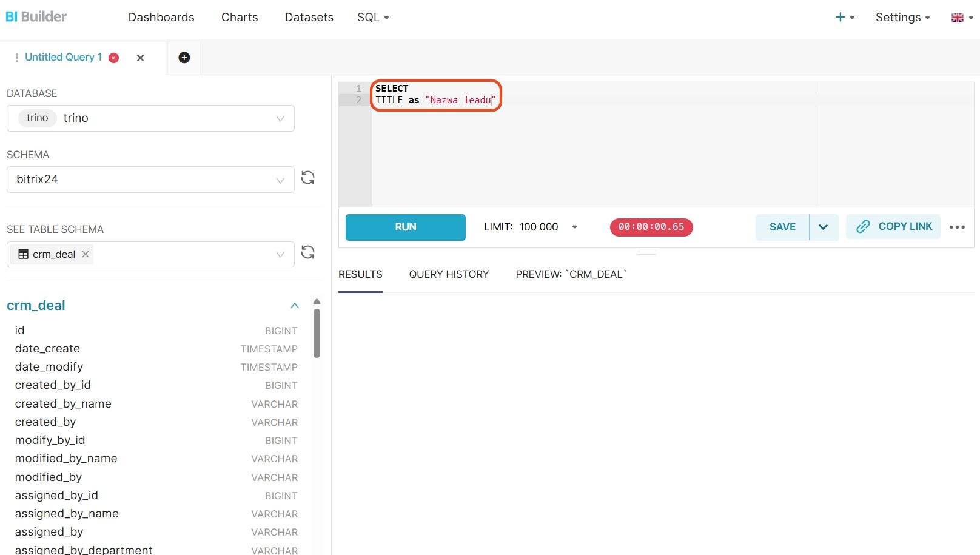Click the drag handle on query tab

tap(16, 58)
